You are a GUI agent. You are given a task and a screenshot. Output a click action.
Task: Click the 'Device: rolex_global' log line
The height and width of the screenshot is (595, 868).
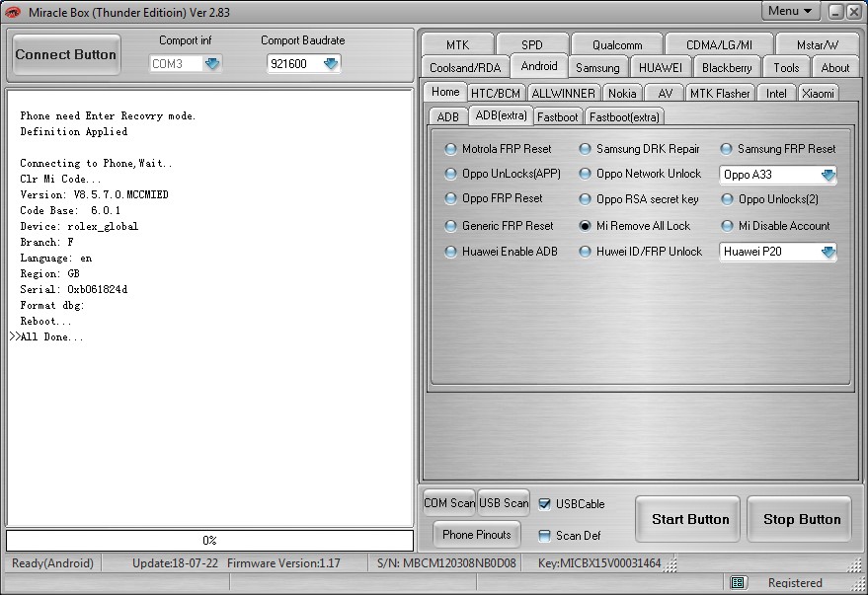tap(79, 226)
